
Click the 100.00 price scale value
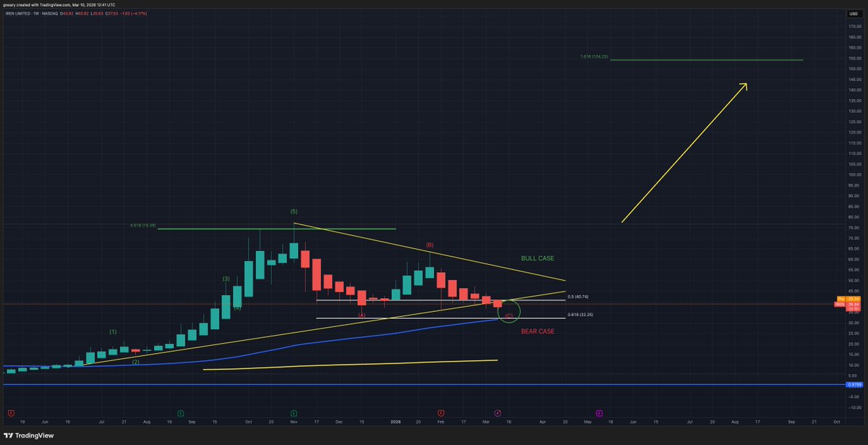point(856,174)
